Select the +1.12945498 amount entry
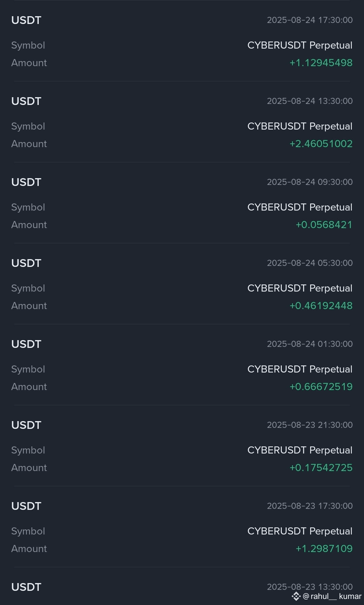 pos(321,63)
